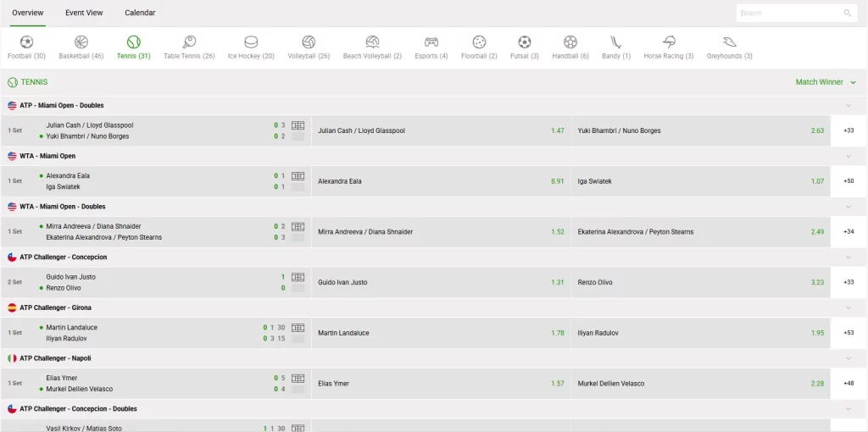Image resolution: width=868 pixels, height=432 pixels.
Task: Open the Match Winner market dropdown
Action: point(826,82)
